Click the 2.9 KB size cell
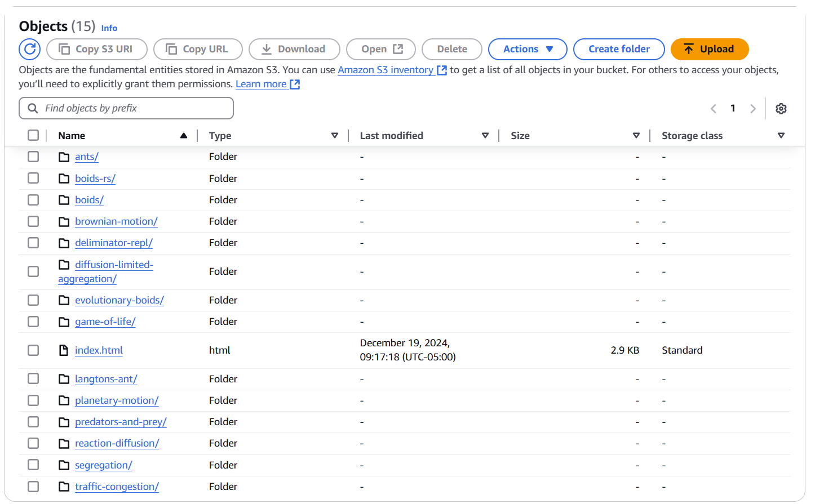This screenshot has height=504, width=815. 624,350
